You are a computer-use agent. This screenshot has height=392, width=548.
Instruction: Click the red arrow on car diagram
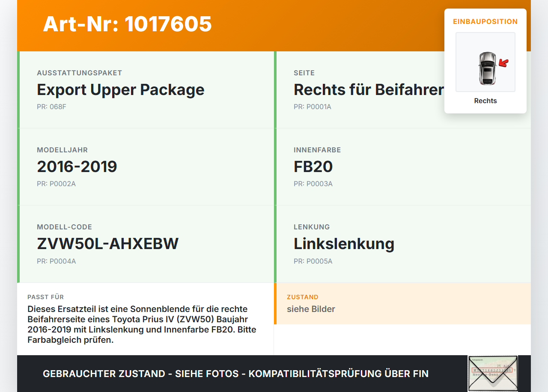[x=503, y=63]
